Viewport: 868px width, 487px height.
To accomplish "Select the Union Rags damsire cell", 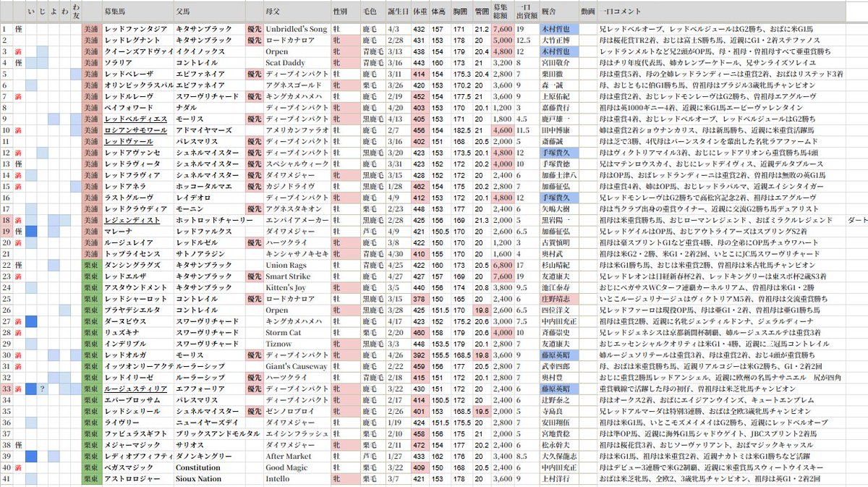I will 286,265.
